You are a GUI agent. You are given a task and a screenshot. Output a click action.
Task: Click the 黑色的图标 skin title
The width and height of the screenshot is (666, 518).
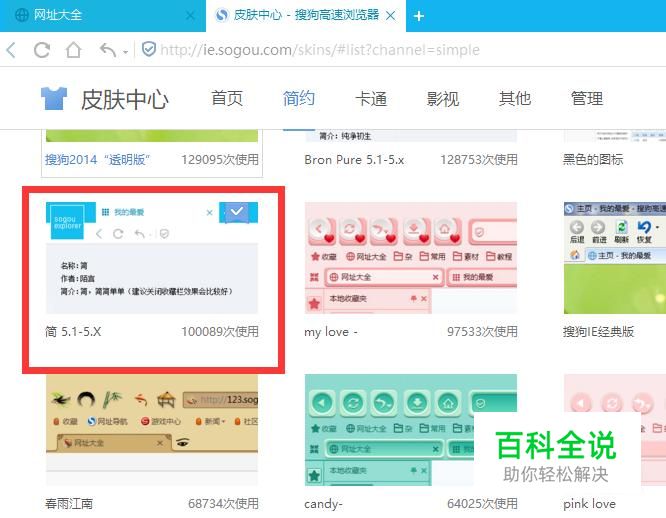click(x=593, y=160)
